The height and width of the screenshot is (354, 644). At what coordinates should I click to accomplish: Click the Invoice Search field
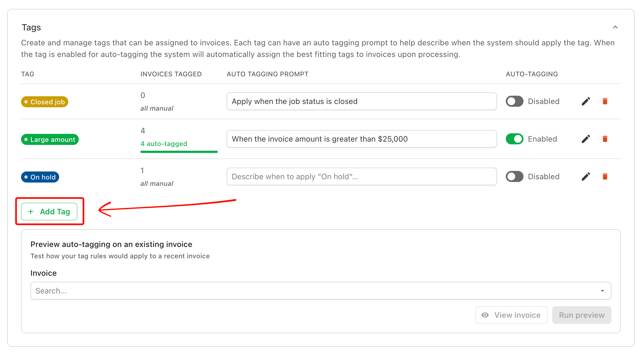pos(321,291)
